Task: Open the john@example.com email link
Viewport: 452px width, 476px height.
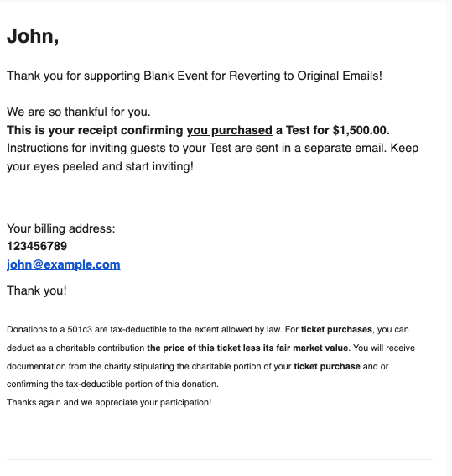Action: tap(64, 264)
